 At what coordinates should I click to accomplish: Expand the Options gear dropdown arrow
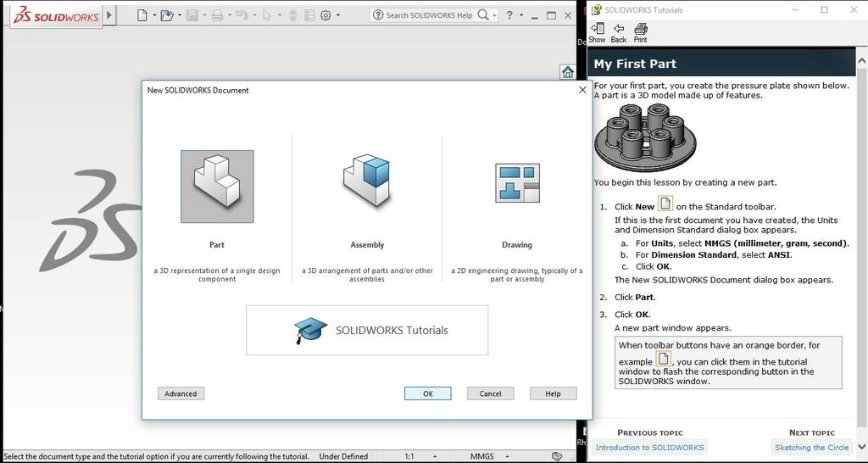pyautogui.click(x=337, y=15)
